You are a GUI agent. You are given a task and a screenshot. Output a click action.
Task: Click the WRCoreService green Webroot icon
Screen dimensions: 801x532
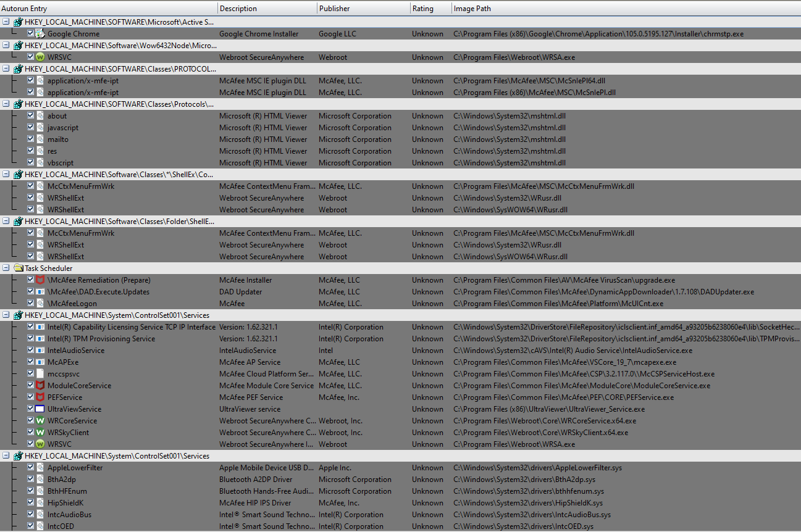pyautogui.click(x=40, y=421)
